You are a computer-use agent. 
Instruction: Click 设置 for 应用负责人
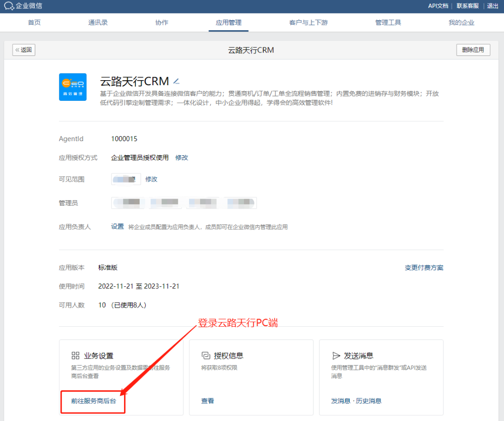(x=117, y=226)
